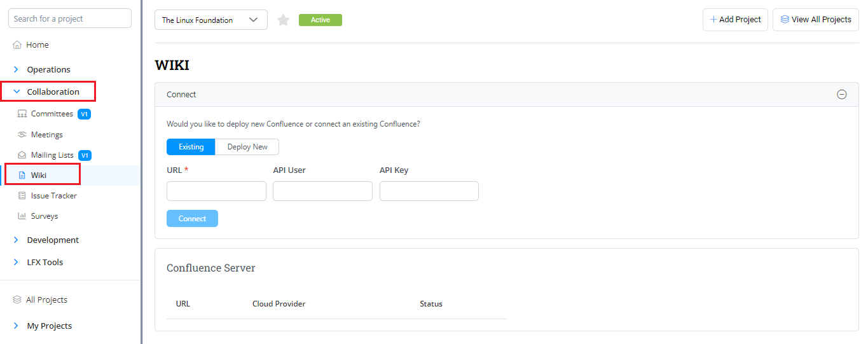Open the Wiki menu item
The width and height of the screenshot is (868, 344).
tap(39, 175)
